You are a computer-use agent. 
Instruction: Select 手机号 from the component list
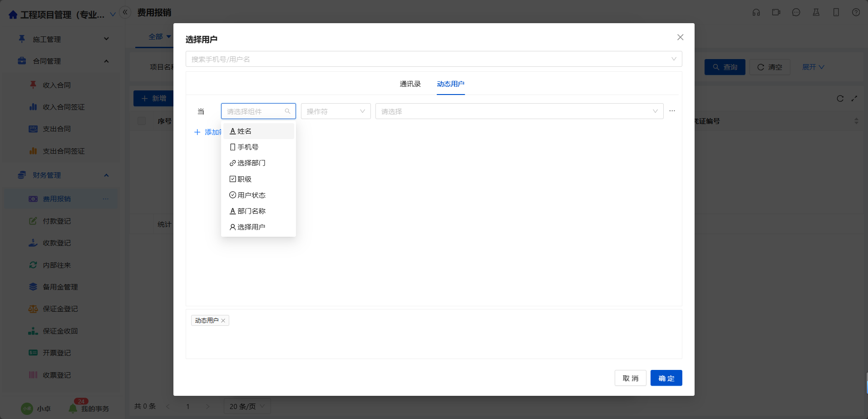[x=248, y=147]
